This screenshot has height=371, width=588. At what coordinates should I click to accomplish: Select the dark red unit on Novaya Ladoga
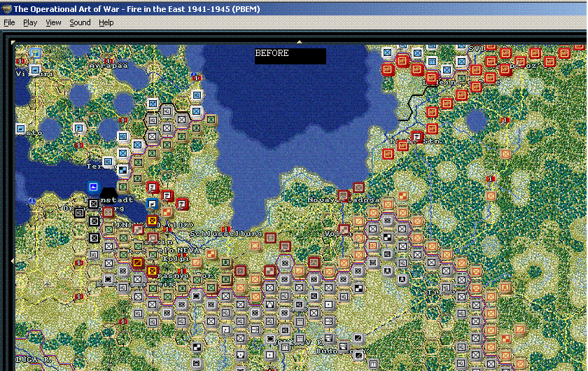[343, 195]
